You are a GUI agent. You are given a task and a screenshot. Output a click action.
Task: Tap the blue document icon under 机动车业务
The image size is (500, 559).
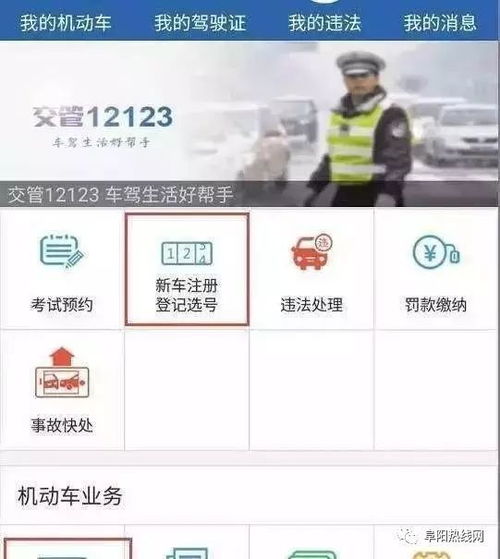(x=187, y=553)
